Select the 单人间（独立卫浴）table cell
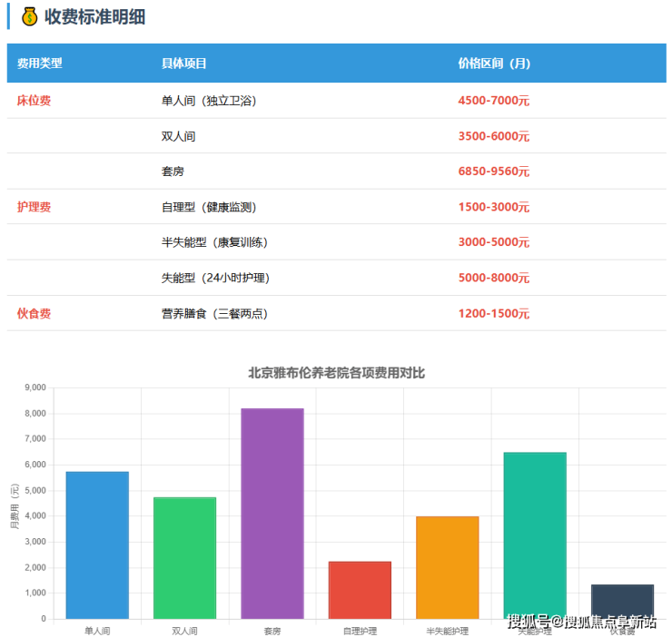This screenshot has width=672, height=637. click(209, 101)
